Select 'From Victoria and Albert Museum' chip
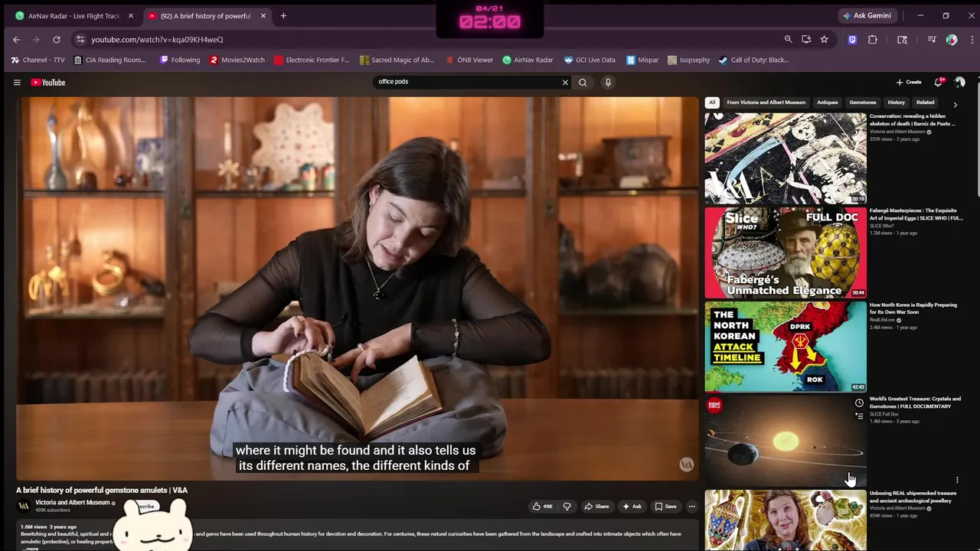980x551 pixels. 766,103
